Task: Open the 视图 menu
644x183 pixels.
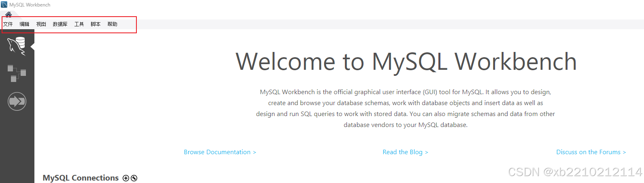Action: (x=41, y=24)
